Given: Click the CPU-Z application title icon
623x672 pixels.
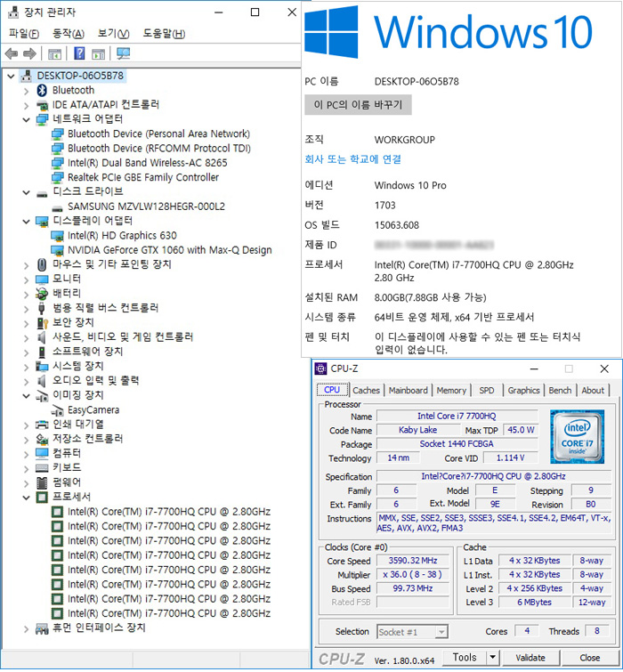Looking at the screenshot, I should [x=320, y=369].
